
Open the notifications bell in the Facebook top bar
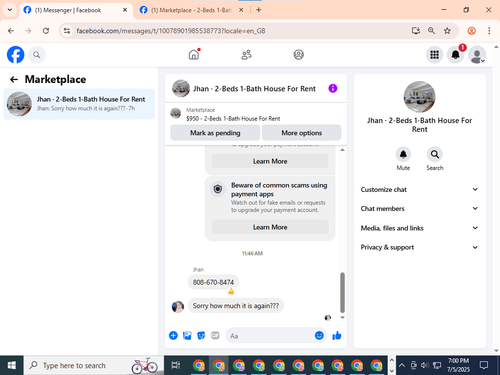(456, 55)
